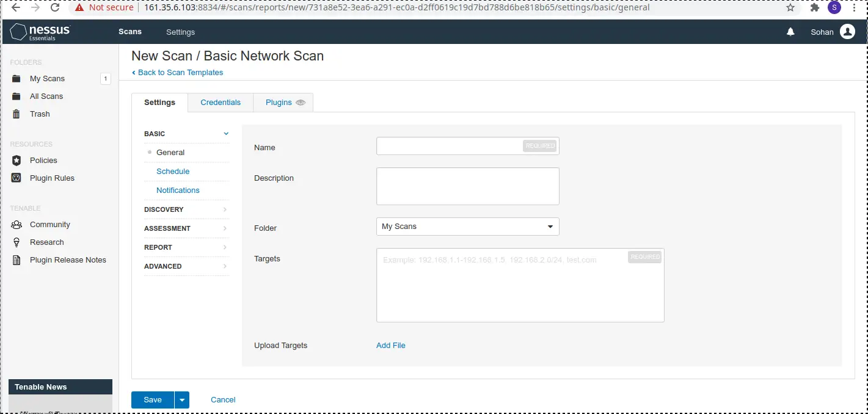Expand the ADVANCED settings section
Viewport: 868px width, 414px height.
(186, 266)
